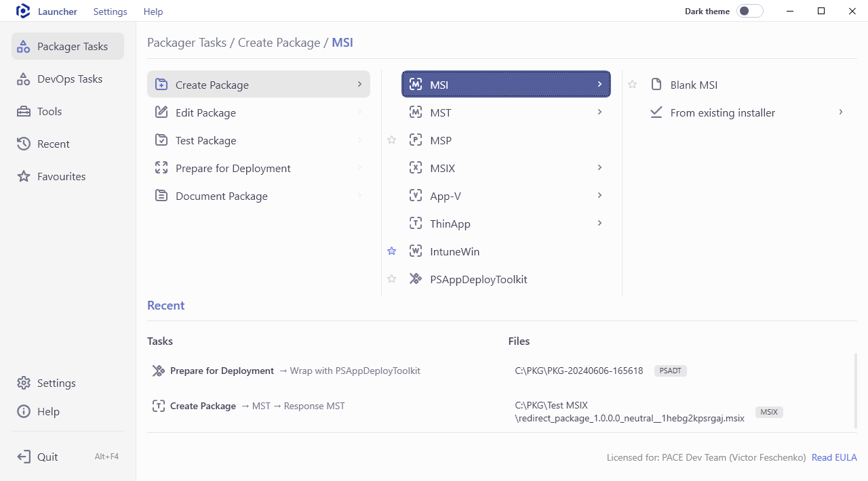
Task: Toggle the Dark theme switch
Action: click(x=750, y=11)
